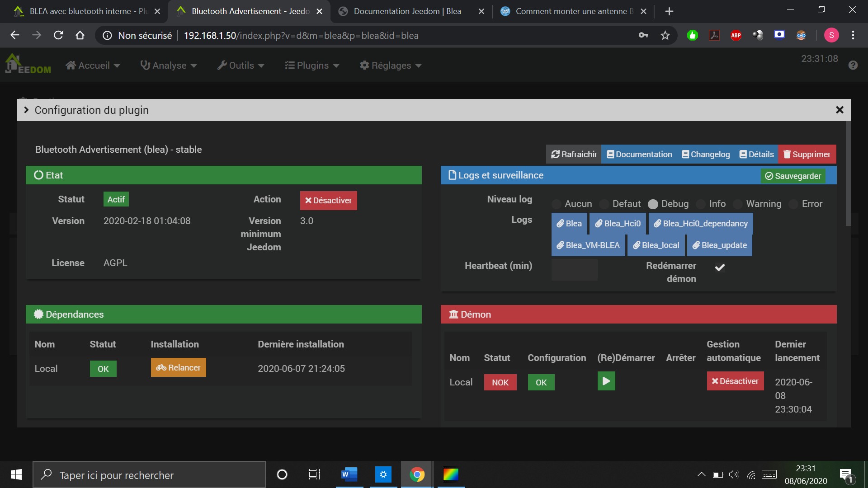Image resolution: width=868 pixels, height=488 pixels.
Task: Select Defaut log level
Action: (604, 204)
